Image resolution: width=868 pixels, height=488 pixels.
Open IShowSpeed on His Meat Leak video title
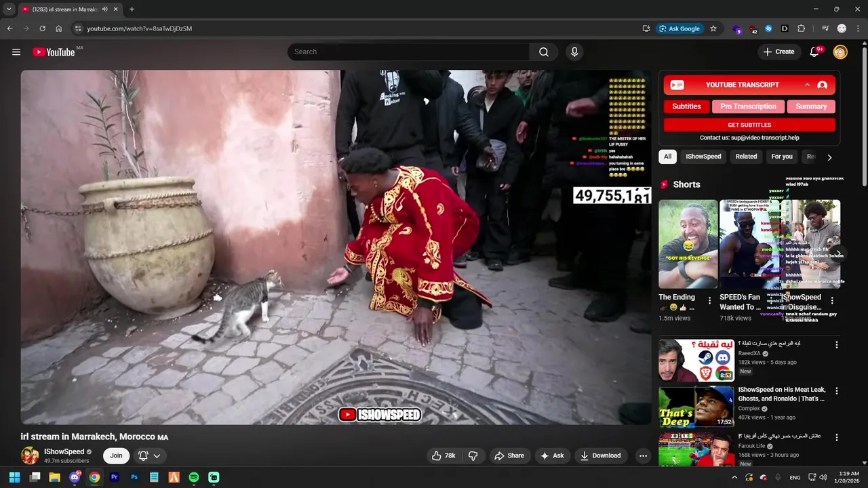(781, 394)
